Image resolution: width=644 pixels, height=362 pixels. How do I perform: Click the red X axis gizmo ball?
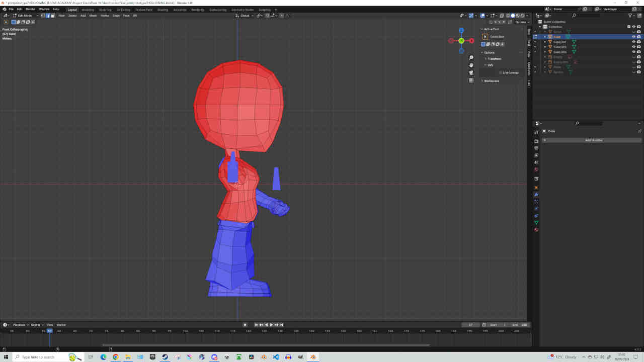(x=471, y=41)
